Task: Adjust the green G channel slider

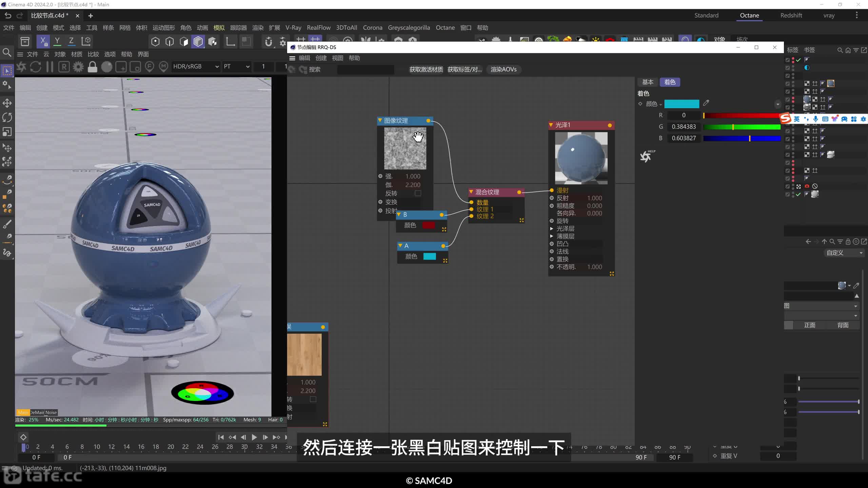Action: (x=742, y=127)
